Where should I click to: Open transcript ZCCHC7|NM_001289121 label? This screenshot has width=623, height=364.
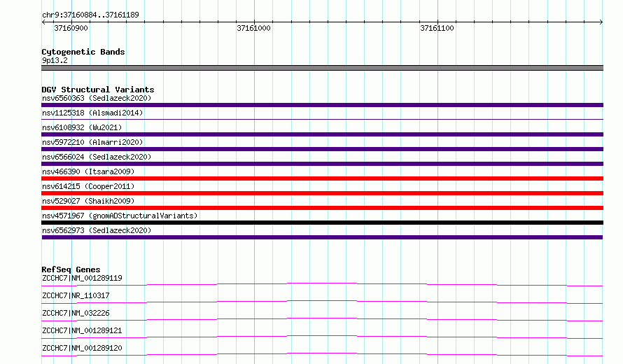point(82,330)
